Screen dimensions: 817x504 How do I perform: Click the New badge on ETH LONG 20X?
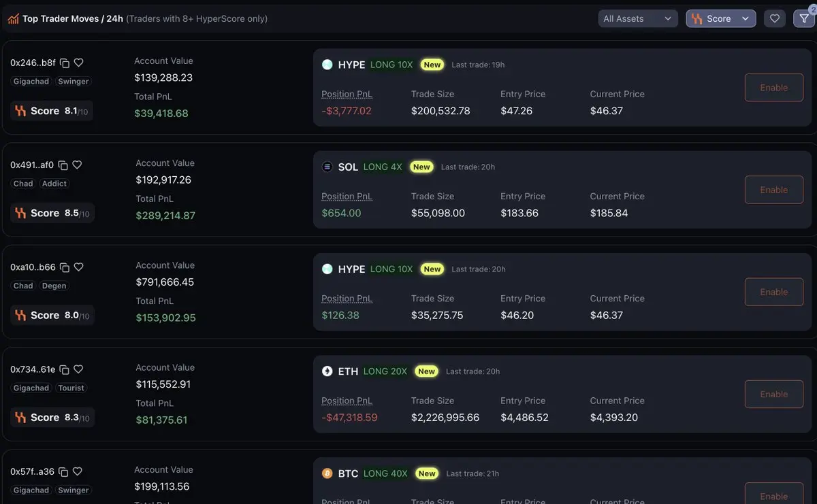tap(427, 371)
